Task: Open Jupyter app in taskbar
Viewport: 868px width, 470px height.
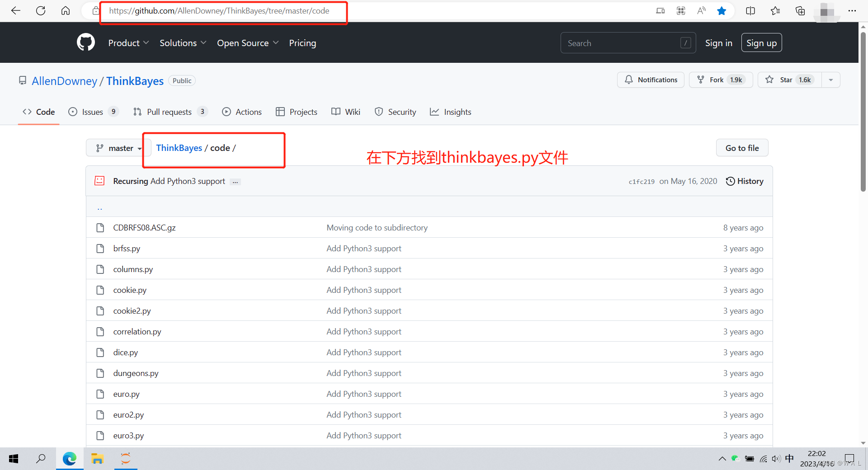Action: pos(126,459)
